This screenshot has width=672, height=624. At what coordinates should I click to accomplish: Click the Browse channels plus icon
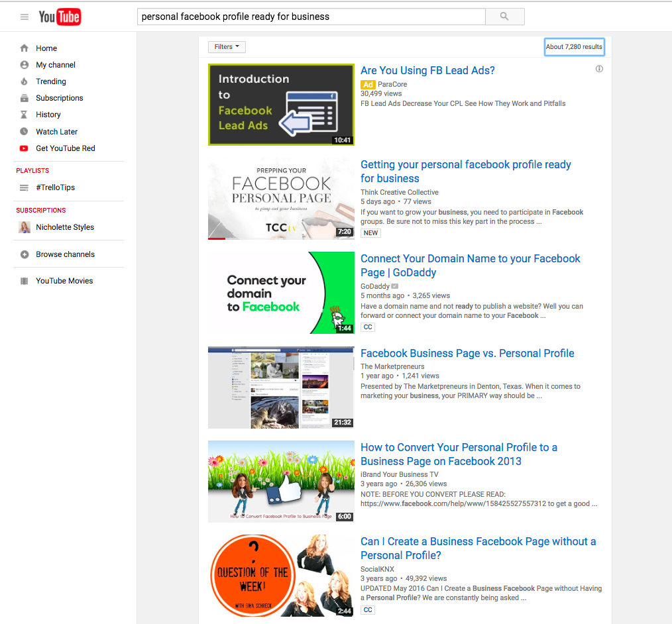click(x=25, y=254)
